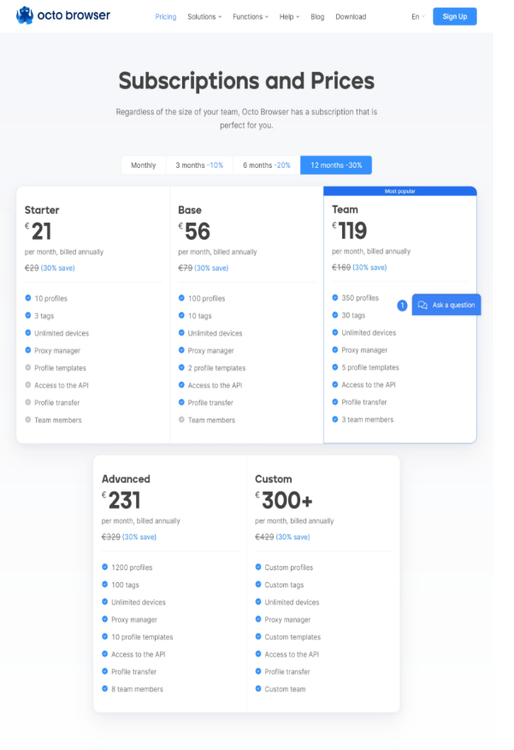514x750 pixels.
Task: Click the chat bubble icon on Ask a question
Action: click(422, 305)
